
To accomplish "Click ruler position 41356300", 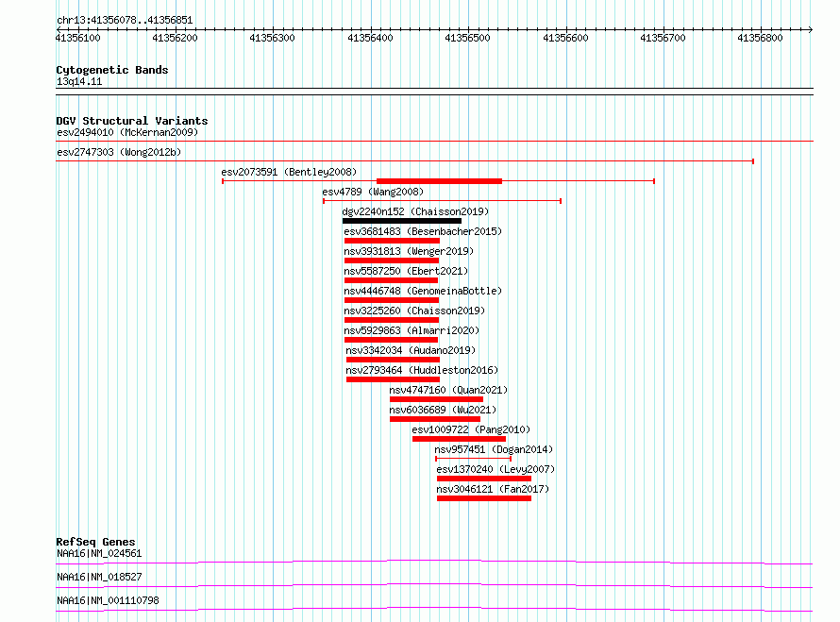I will click(272, 38).
